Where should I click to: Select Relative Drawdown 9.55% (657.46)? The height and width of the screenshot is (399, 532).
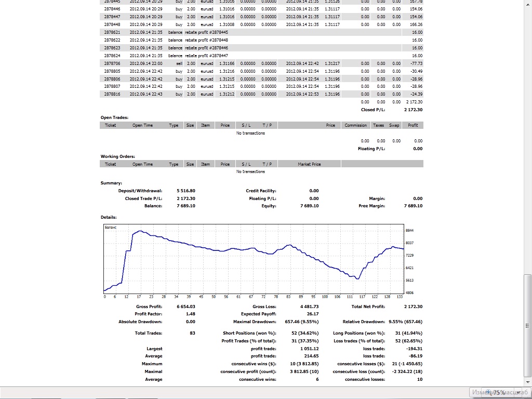click(405, 322)
